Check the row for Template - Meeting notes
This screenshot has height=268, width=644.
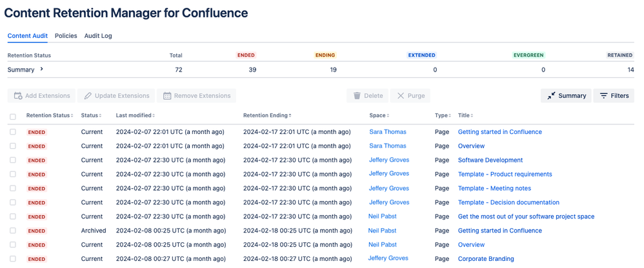click(13, 189)
